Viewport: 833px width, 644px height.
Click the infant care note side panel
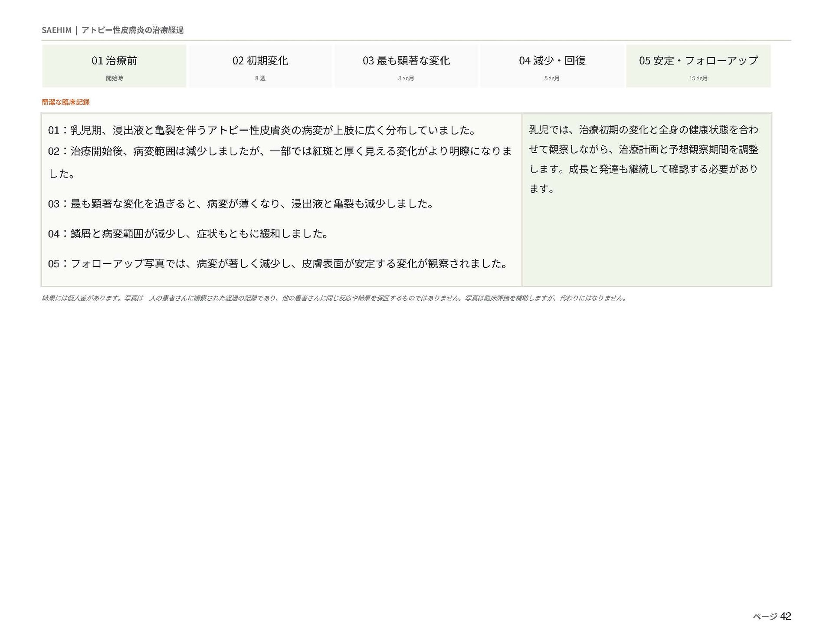pos(647,200)
